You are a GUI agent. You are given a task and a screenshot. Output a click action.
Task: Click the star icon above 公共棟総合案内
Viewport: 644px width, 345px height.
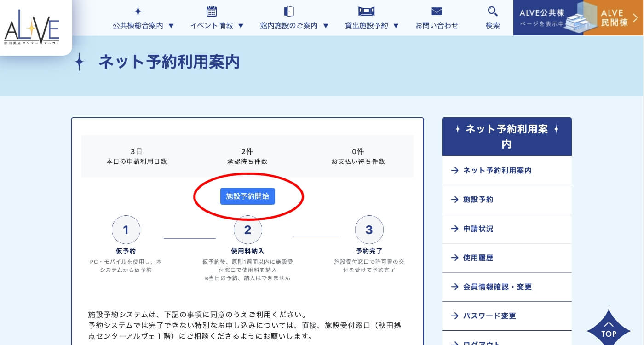click(x=138, y=11)
